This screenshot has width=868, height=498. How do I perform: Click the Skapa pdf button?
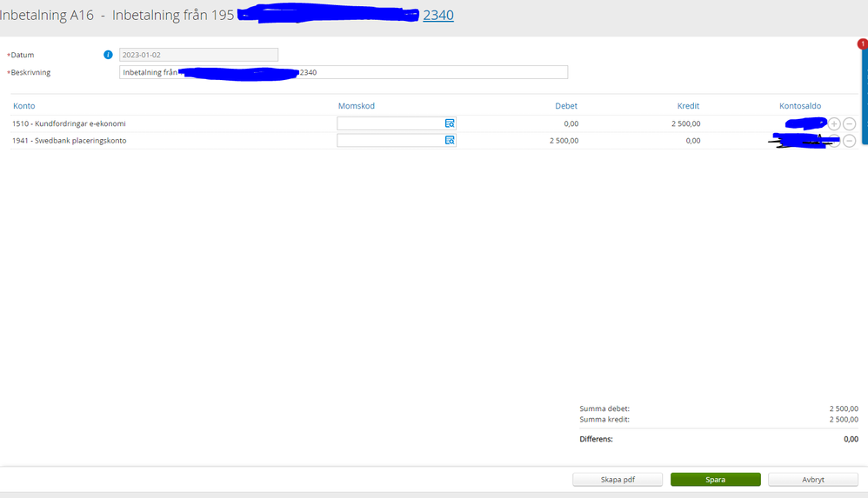[x=618, y=479]
